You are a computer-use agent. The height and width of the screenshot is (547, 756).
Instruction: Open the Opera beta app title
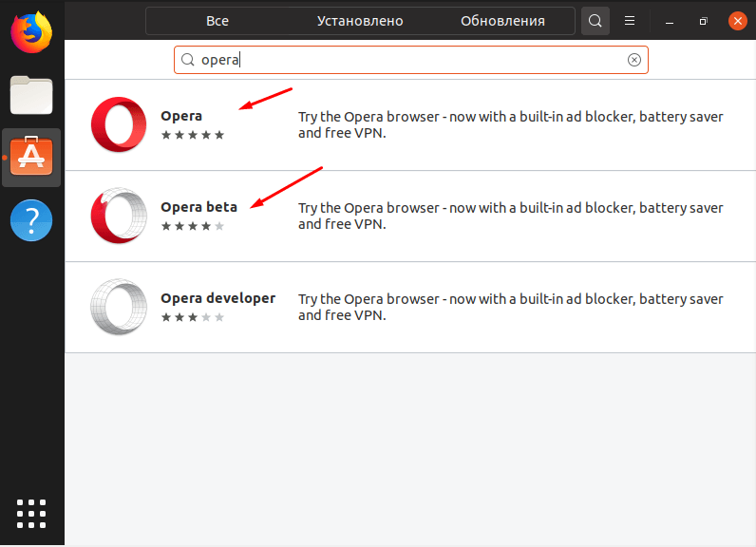(198, 207)
